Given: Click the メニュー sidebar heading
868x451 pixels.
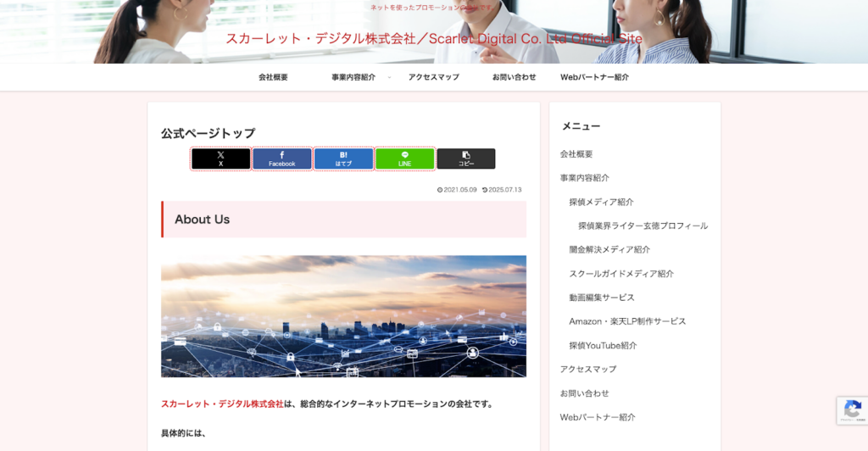Looking at the screenshot, I should 581,126.
